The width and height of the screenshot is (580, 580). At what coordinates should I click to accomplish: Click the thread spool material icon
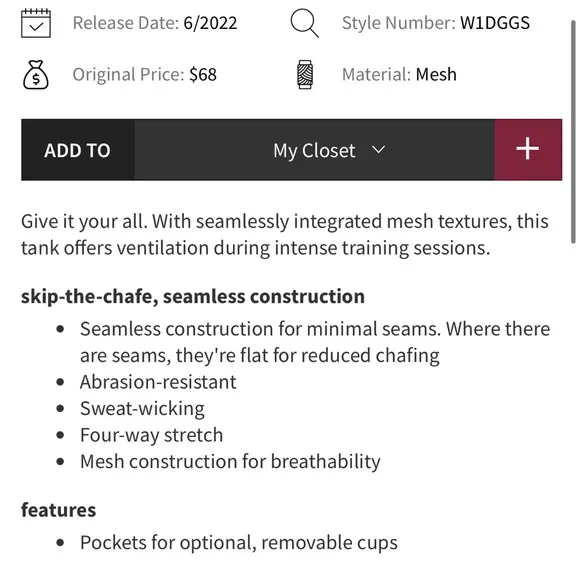tap(305, 74)
